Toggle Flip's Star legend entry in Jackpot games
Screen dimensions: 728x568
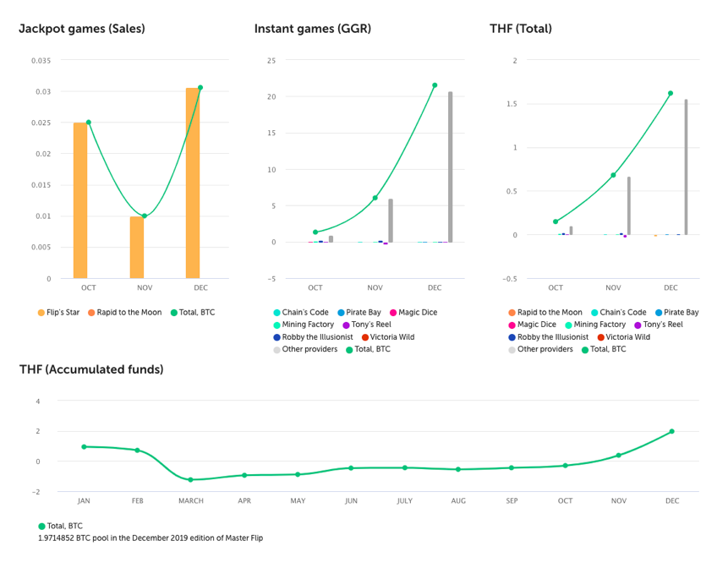(58, 312)
